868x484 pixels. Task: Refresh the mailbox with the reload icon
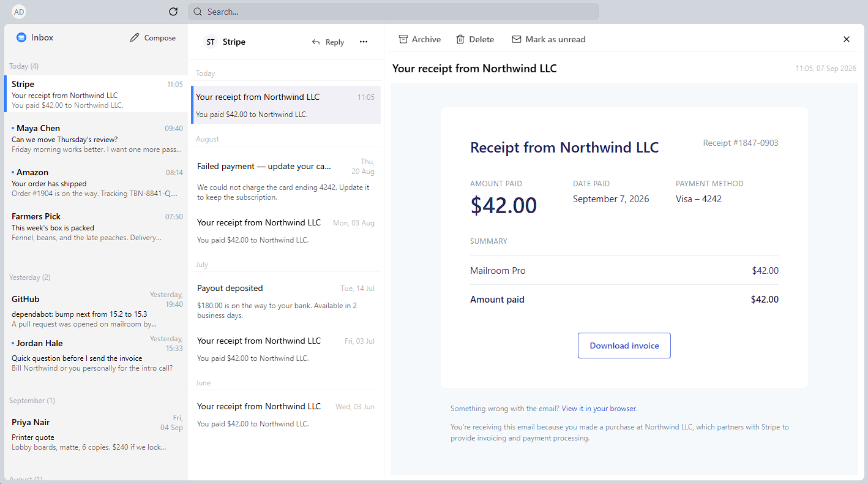[173, 12]
